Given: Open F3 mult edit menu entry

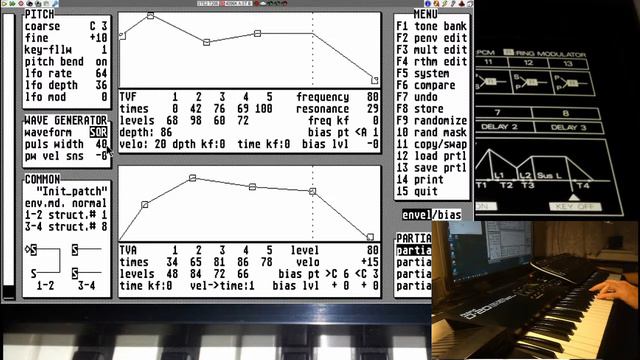Looking at the screenshot, I should coord(431,50).
